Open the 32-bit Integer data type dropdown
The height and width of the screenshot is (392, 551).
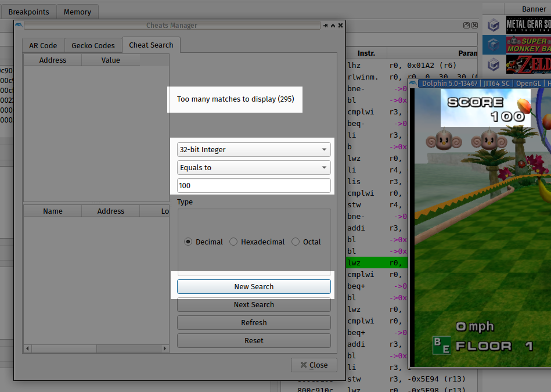pos(254,149)
